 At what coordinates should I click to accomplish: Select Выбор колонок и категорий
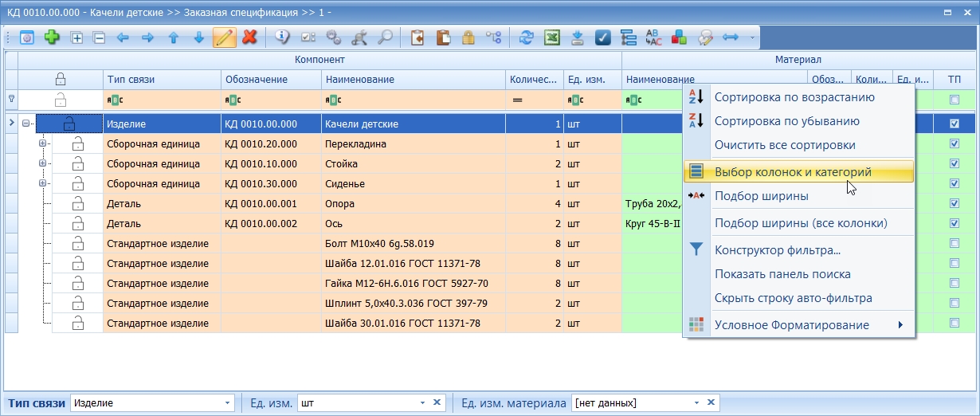[798, 171]
